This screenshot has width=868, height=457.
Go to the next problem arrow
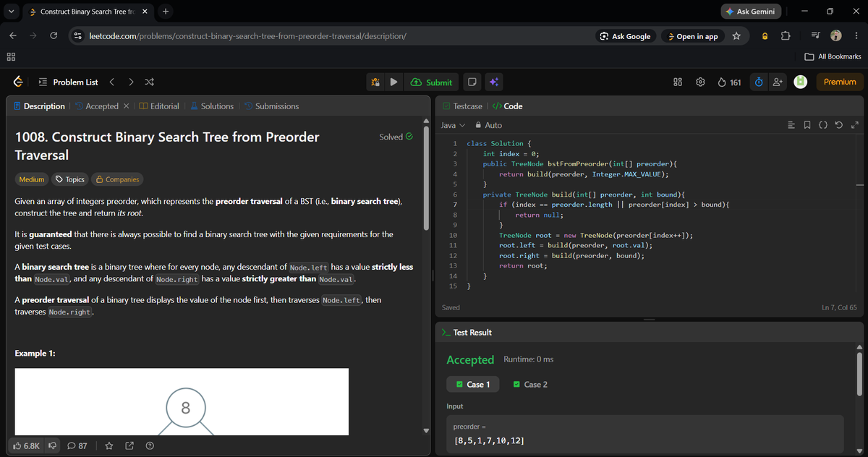pos(130,82)
